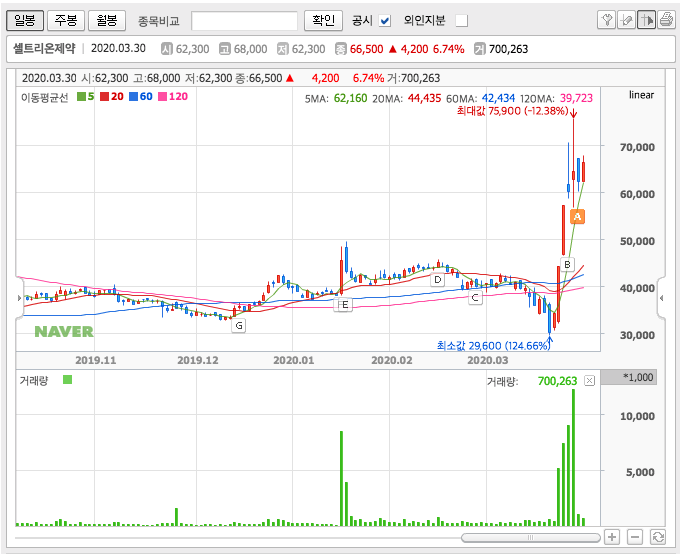Click the linear scale label
680x554 pixels.
click(641, 95)
